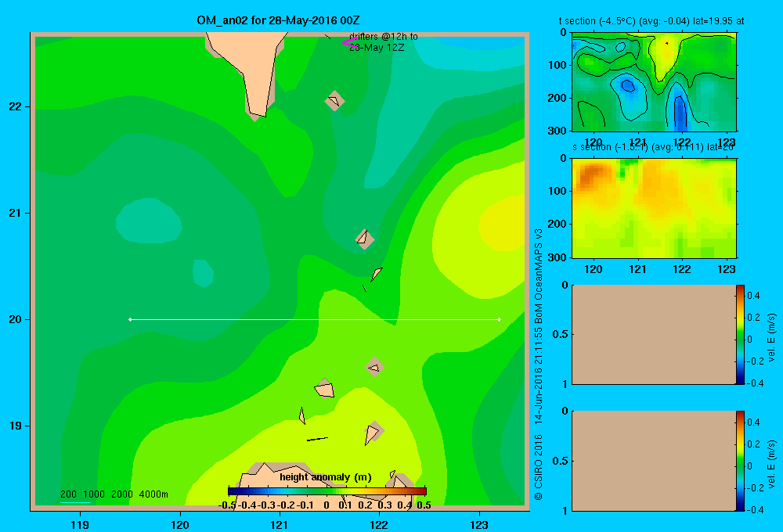The height and width of the screenshot is (532, 783).
Task: Click latitude tick 19 on the main map
Action: (16, 426)
